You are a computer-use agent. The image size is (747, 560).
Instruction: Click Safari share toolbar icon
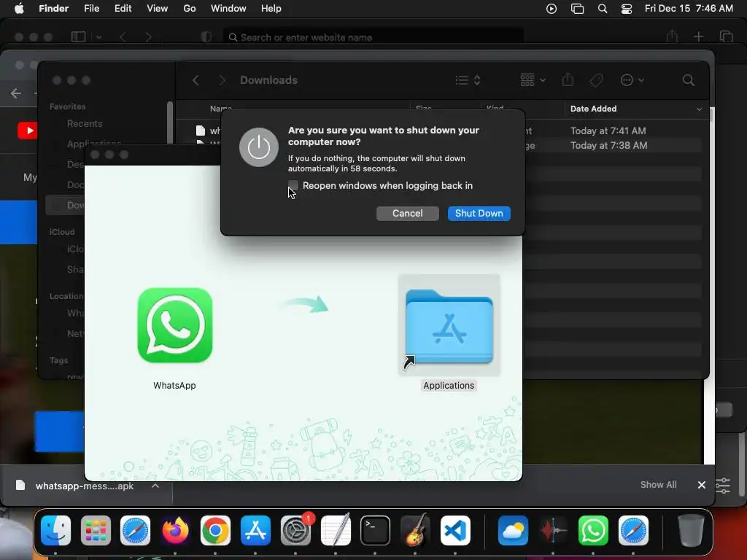point(672,36)
